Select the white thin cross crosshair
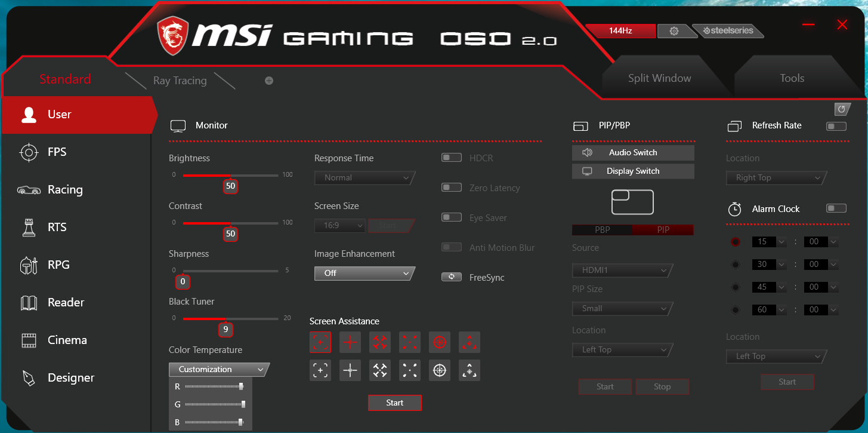The height and width of the screenshot is (433, 868). 350,370
